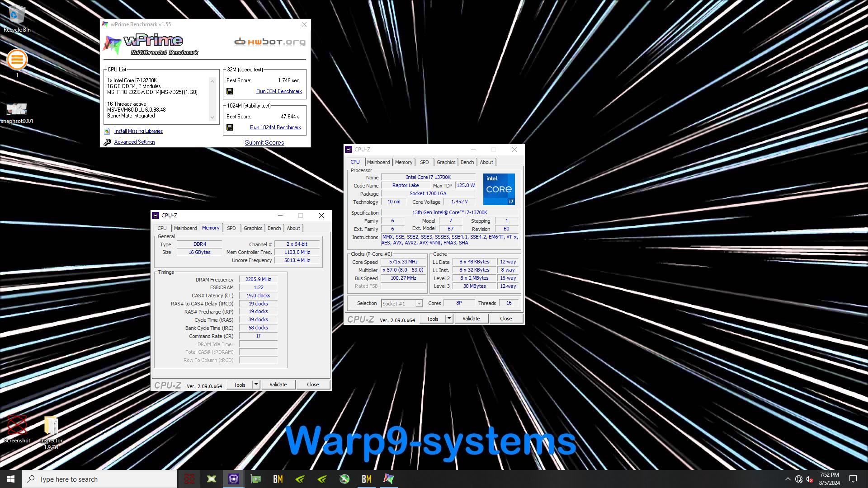
Task: Open Advanced Settings link in wPrime
Action: (x=135, y=142)
